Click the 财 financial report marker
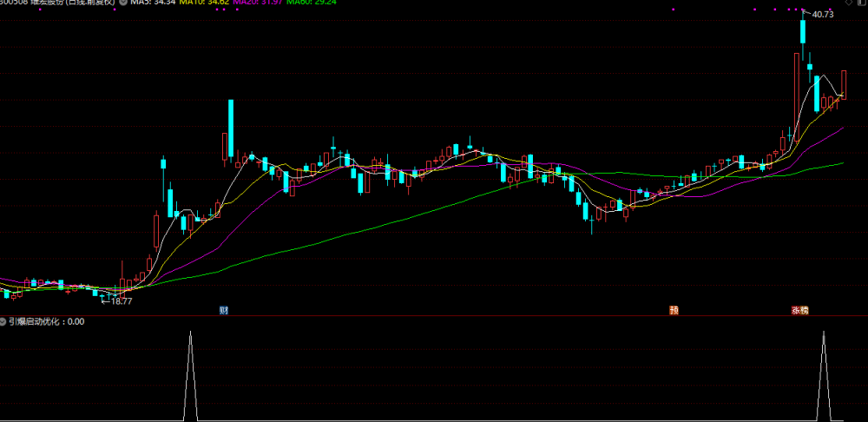Screen dimensions: 868x422 224,310
